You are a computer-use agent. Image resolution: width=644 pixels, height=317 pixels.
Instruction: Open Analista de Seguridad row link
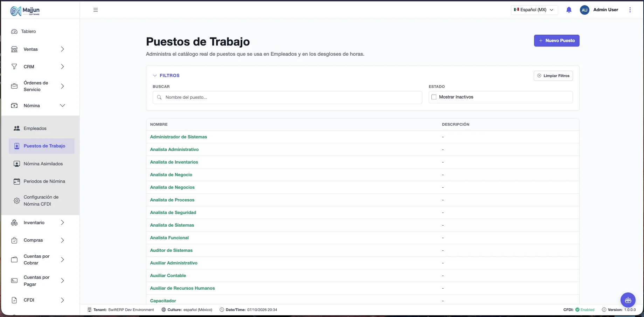[173, 213]
